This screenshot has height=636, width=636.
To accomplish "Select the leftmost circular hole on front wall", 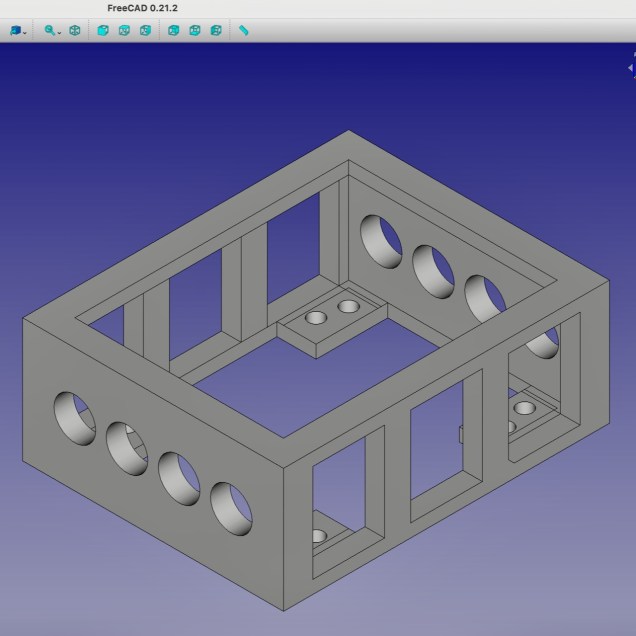I will [x=75, y=418].
